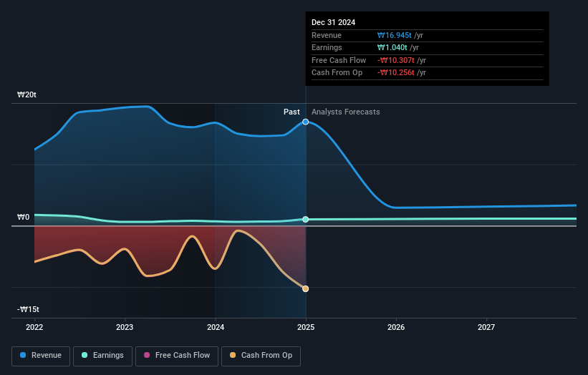Click the -₩10.307t free cash flow value
This screenshot has width=588, height=375.
[395, 60]
